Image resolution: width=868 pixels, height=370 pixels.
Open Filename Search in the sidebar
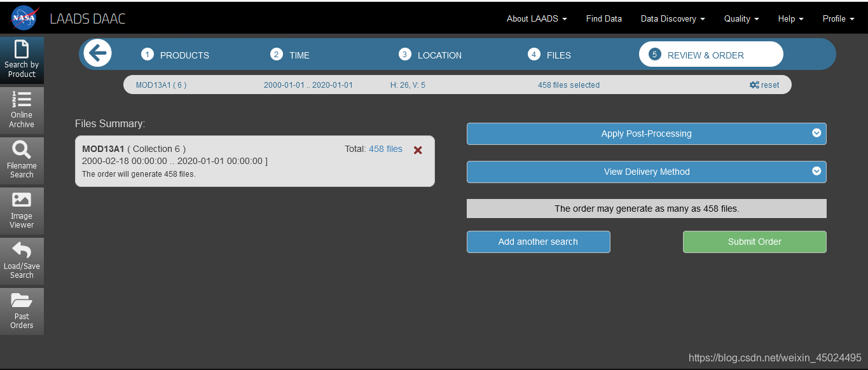(x=22, y=160)
